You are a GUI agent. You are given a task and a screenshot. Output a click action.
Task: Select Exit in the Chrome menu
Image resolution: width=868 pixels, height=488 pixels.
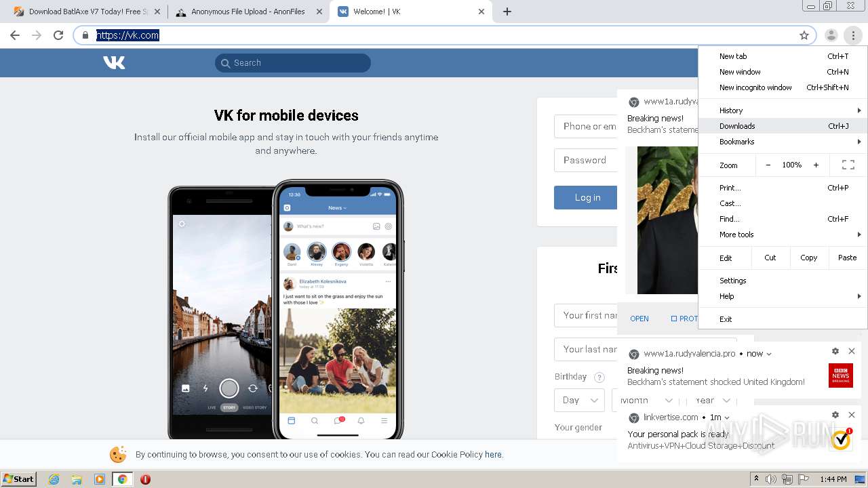pos(783,319)
